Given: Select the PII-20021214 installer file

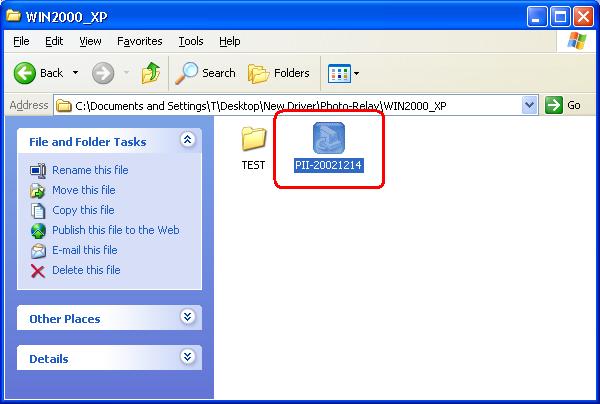Looking at the screenshot, I should point(329,148).
